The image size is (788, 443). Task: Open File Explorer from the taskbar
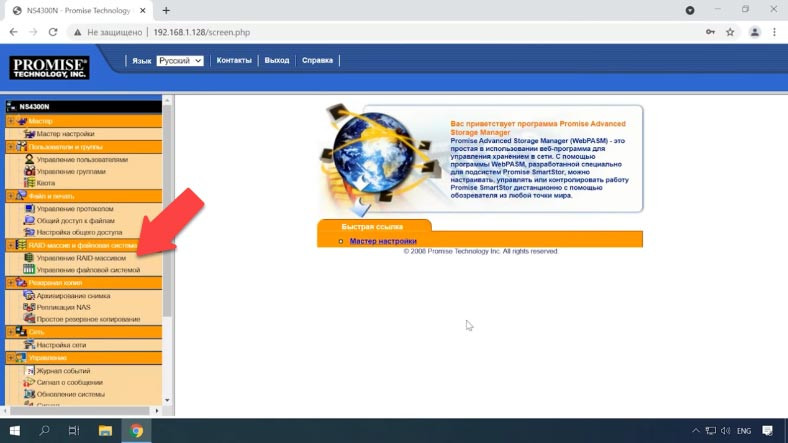point(105,430)
